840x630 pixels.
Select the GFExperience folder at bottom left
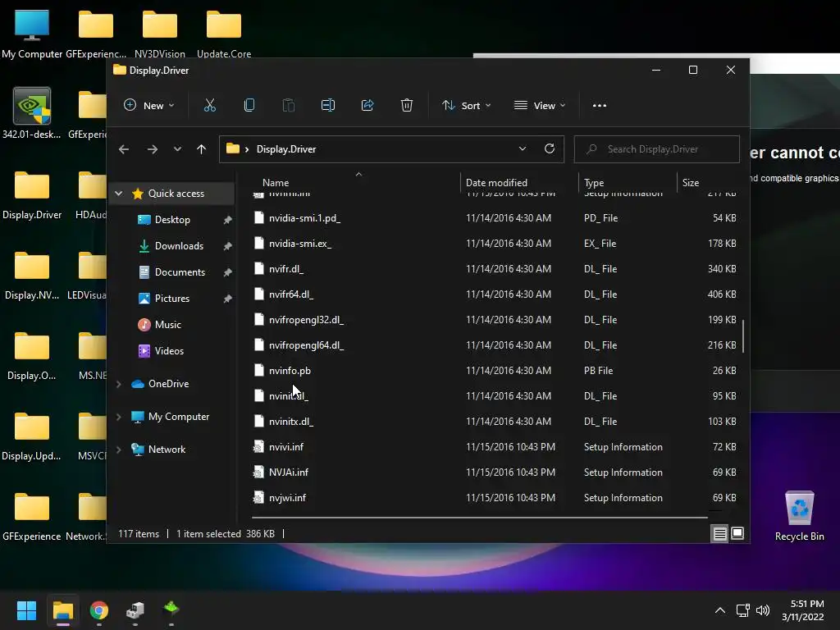tap(32, 517)
